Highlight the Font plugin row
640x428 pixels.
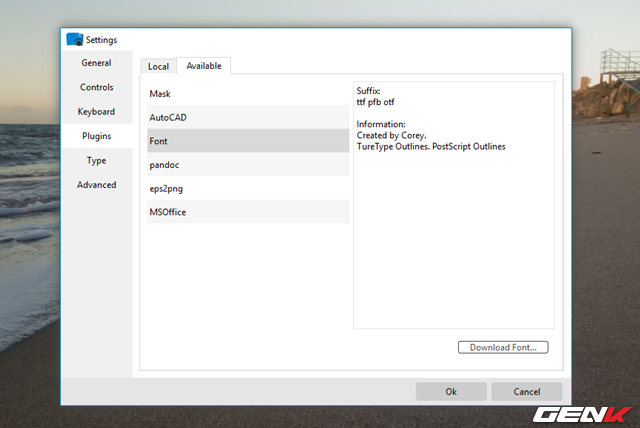tap(248, 141)
